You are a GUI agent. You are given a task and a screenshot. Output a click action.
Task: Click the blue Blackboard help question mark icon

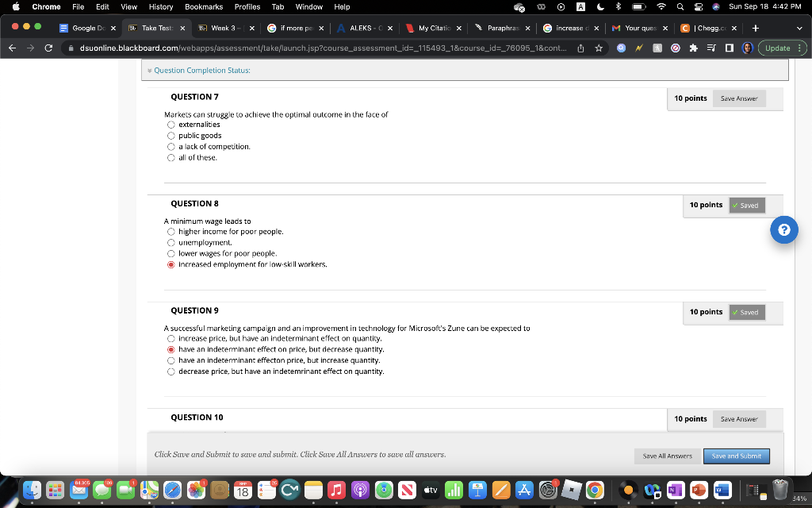pyautogui.click(x=783, y=230)
